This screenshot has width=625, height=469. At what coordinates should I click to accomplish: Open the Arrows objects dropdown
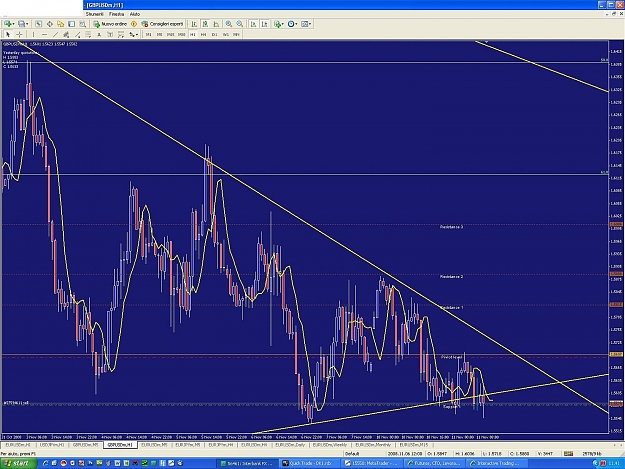pos(134,34)
